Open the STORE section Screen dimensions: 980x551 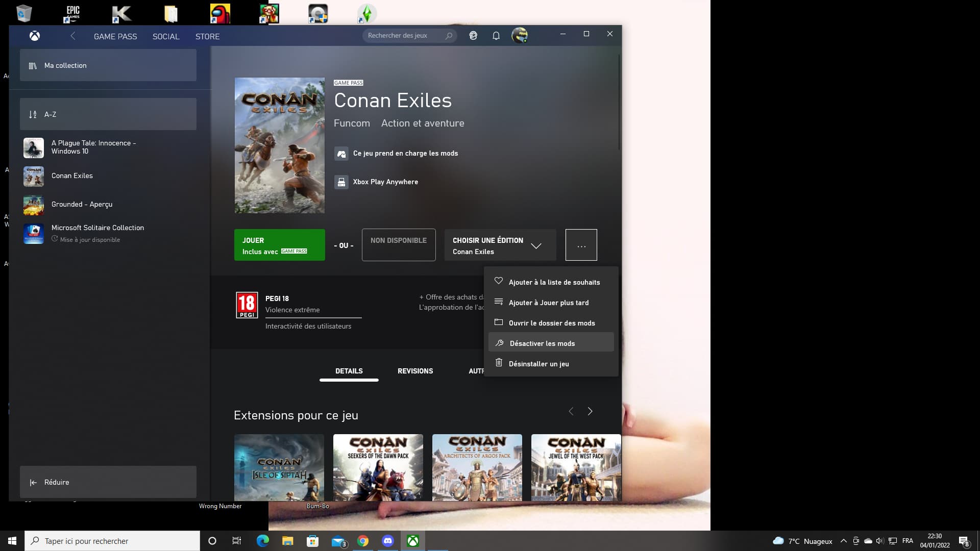[x=207, y=36]
